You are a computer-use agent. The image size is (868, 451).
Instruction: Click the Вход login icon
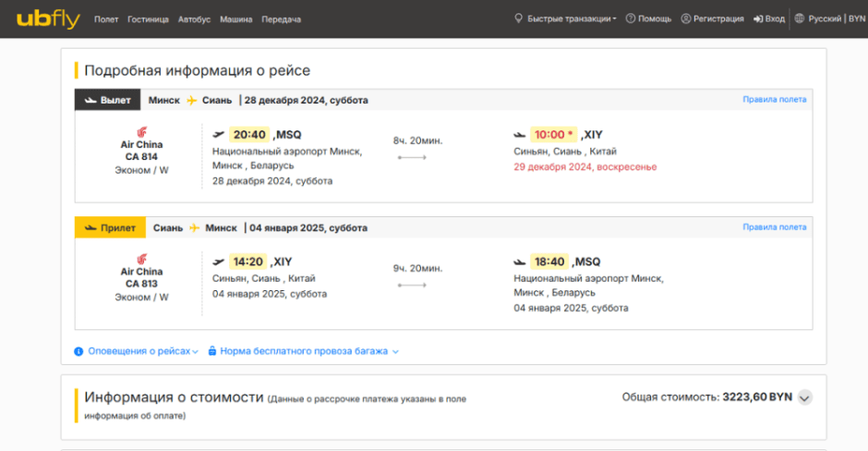pos(758,18)
